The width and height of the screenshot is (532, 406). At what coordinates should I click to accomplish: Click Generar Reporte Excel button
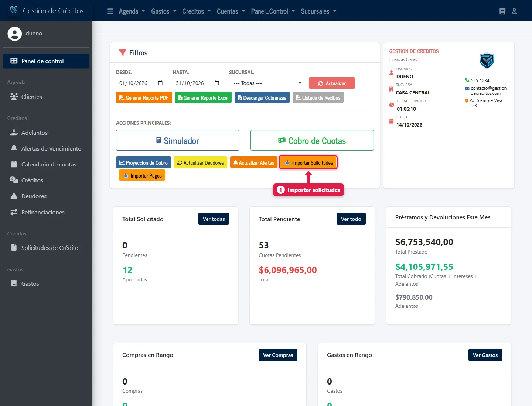pos(203,97)
